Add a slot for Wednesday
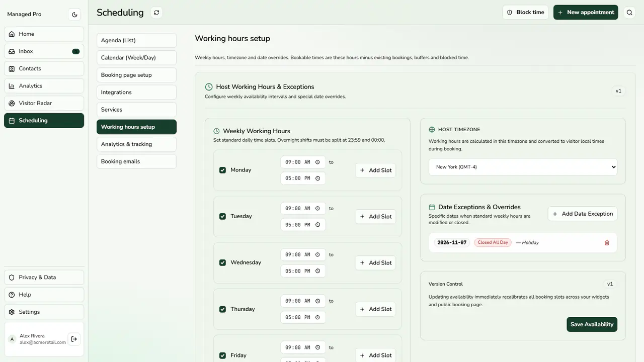 click(x=375, y=263)
